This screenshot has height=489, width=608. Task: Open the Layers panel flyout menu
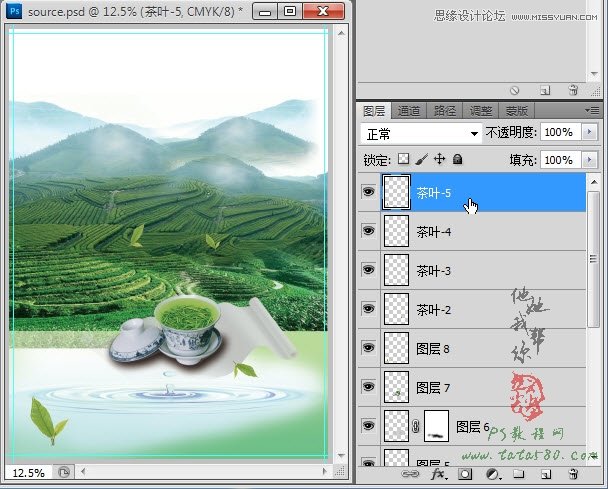tap(593, 111)
